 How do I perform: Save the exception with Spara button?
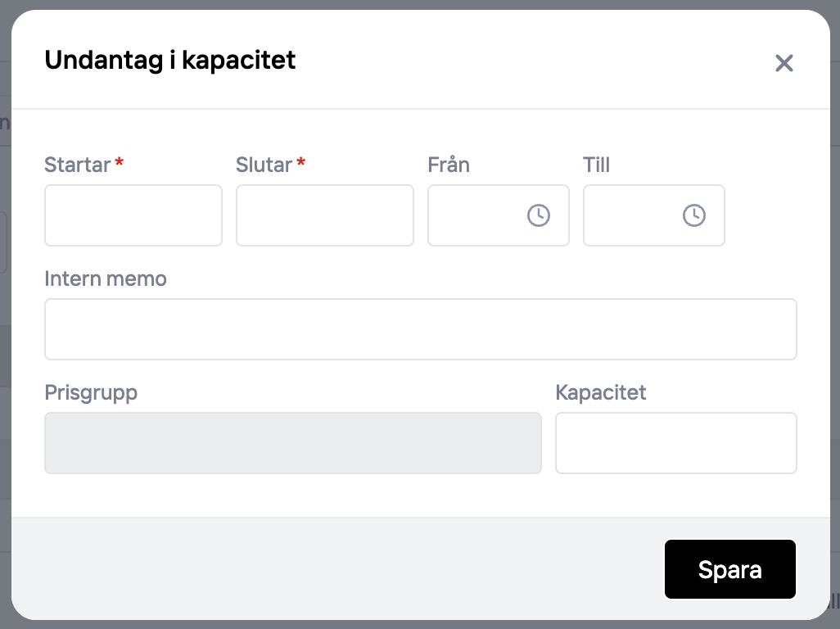729,569
